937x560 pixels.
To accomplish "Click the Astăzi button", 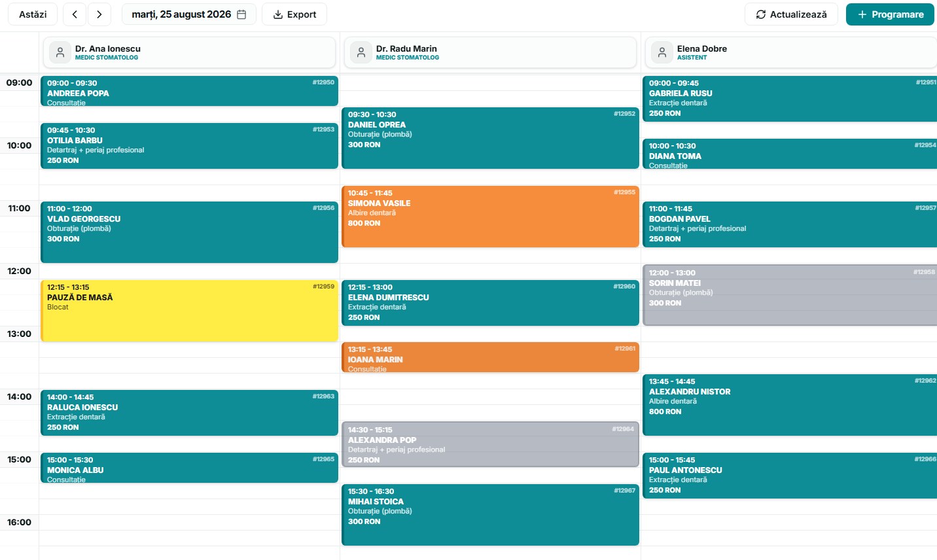I will [33, 14].
